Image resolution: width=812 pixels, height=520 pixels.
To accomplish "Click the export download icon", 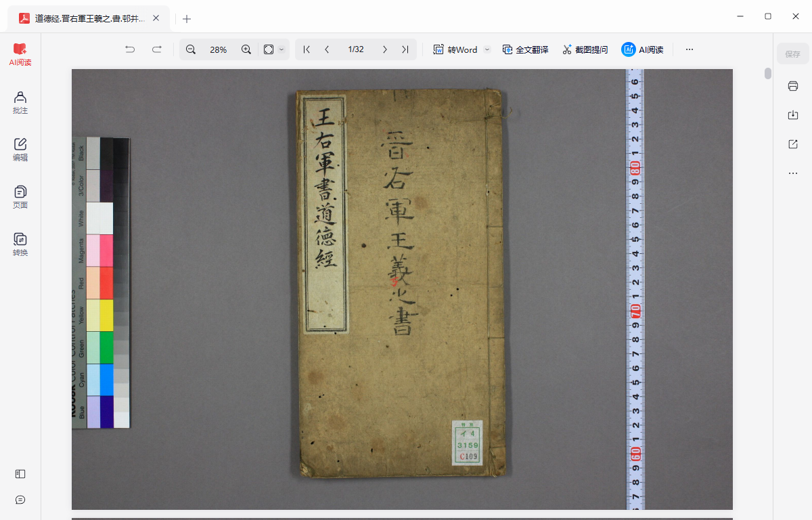I will coord(792,115).
